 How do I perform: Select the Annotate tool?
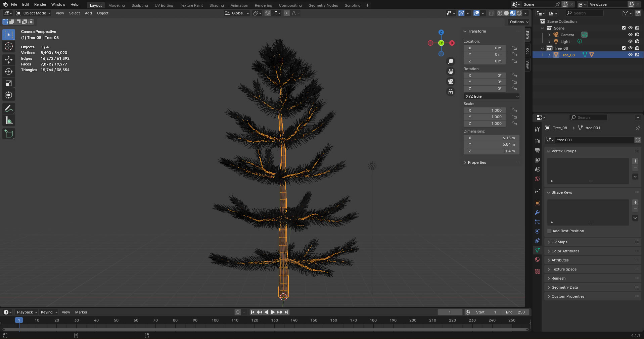click(9, 108)
